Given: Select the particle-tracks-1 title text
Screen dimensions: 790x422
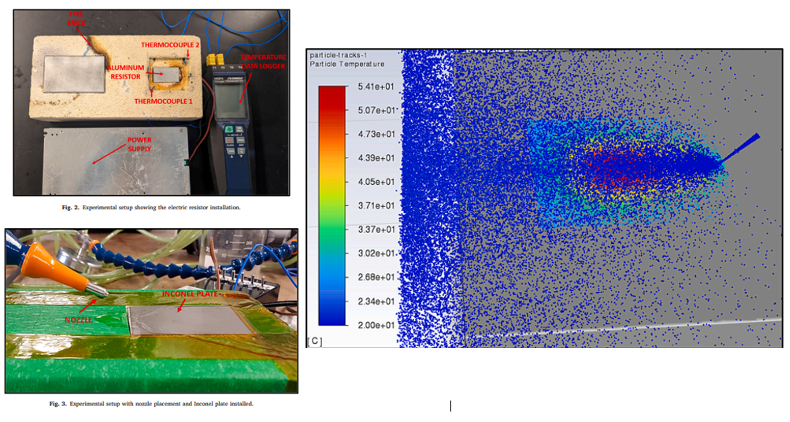Looking at the screenshot, I should (338, 55).
